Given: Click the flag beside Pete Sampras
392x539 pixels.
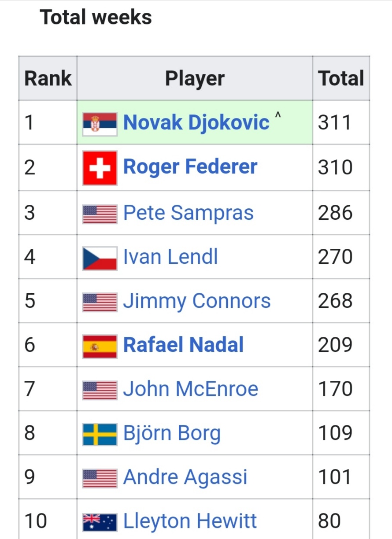Looking at the screenshot, I should [x=100, y=214].
